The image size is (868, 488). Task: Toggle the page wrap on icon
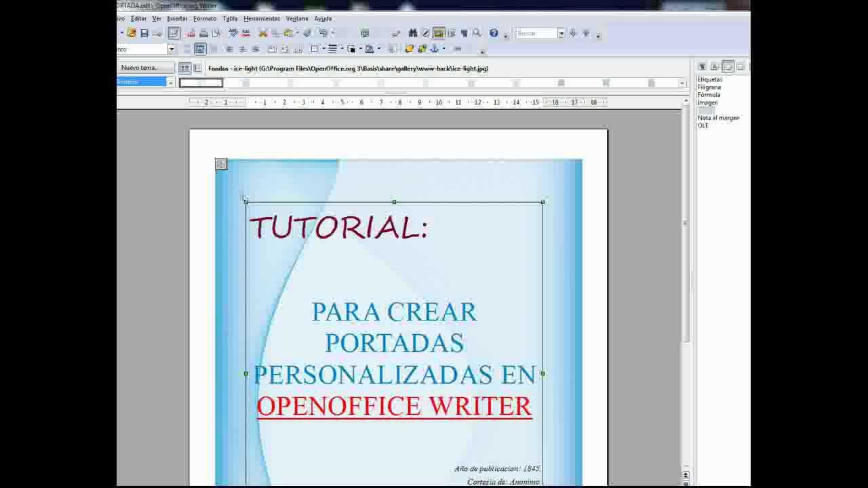(x=200, y=49)
